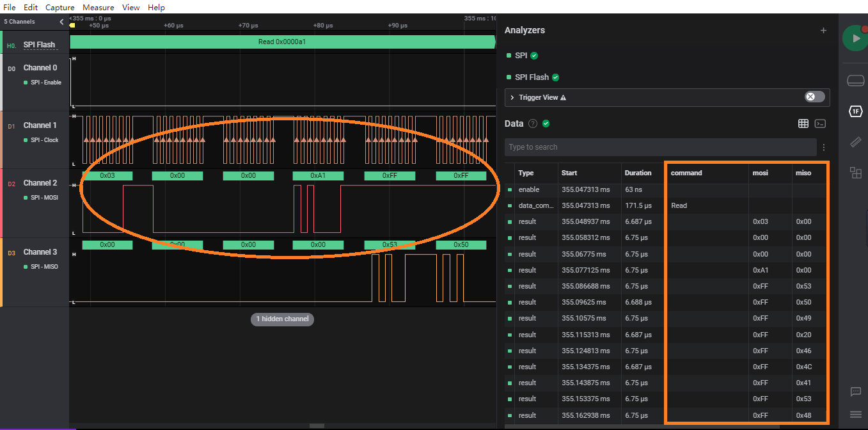Open the hamburger main menu icon
868x430 pixels.
click(855, 414)
